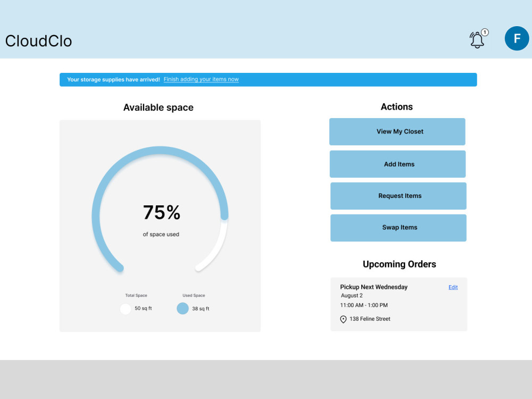Click the August 2 date
Viewport: 532px width, 399px height.
[352, 295]
